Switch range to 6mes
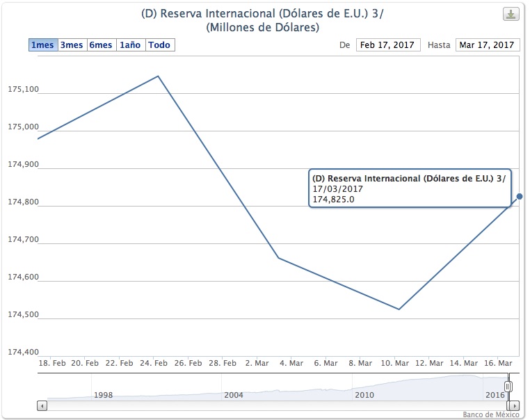This screenshot has width=530, height=420. pyautogui.click(x=101, y=45)
